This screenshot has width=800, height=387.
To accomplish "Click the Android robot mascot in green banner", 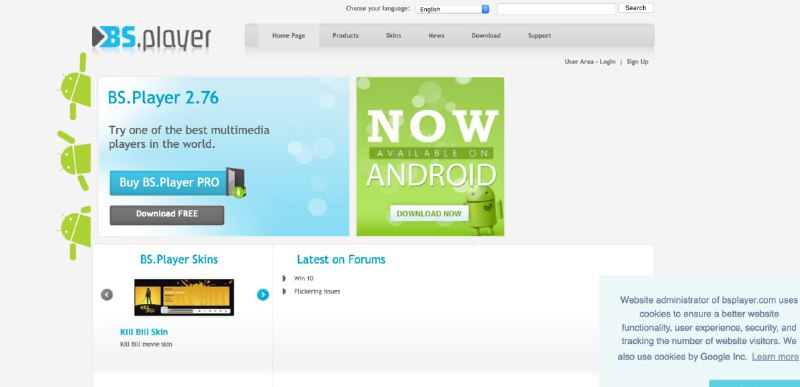I will pyautogui.click(x=481, y=210).
